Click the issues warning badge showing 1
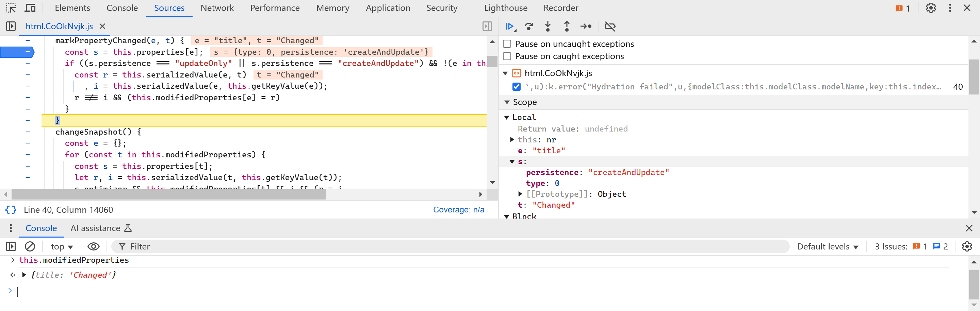This screenshot has width=980, height=311. 903,8
